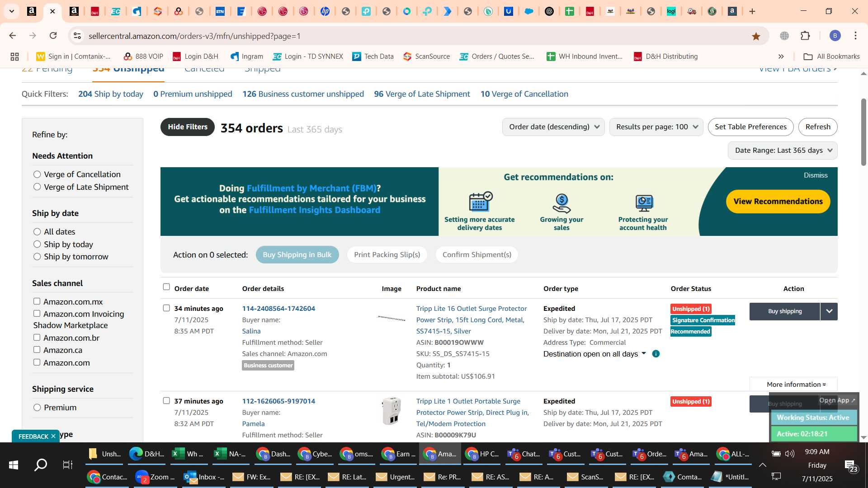This screenshot has width=868, height=488.
Task: Check Amazon.com.mx sales channel
Action: (x=37, y=301)
